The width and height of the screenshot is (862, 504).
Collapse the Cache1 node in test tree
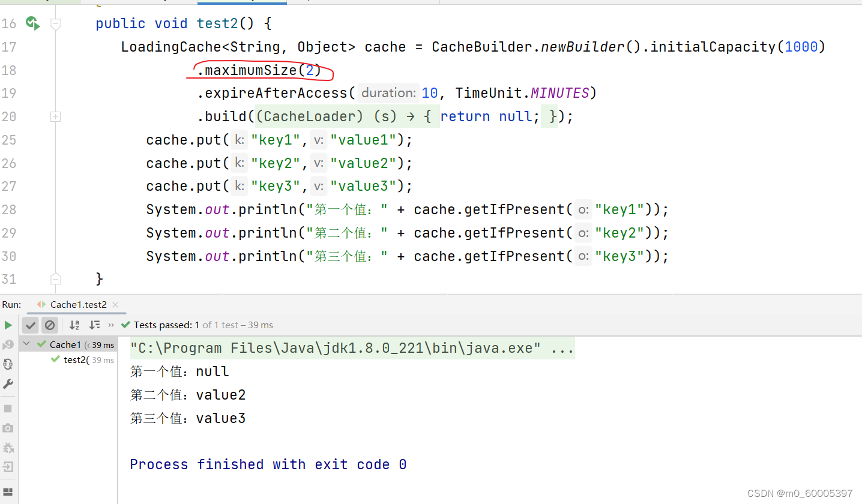pyautogui.click(x=26, y=344)
